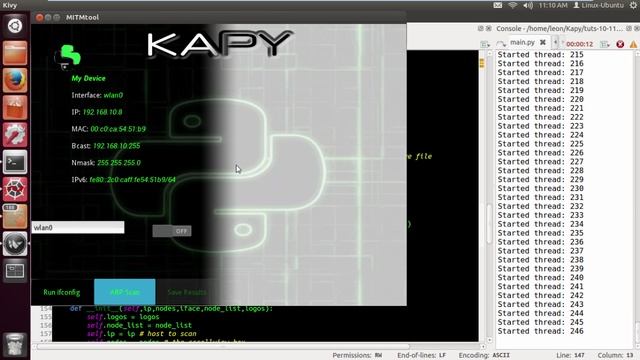
Task: Click the ARP Scan button
Action: click(125, 292)
